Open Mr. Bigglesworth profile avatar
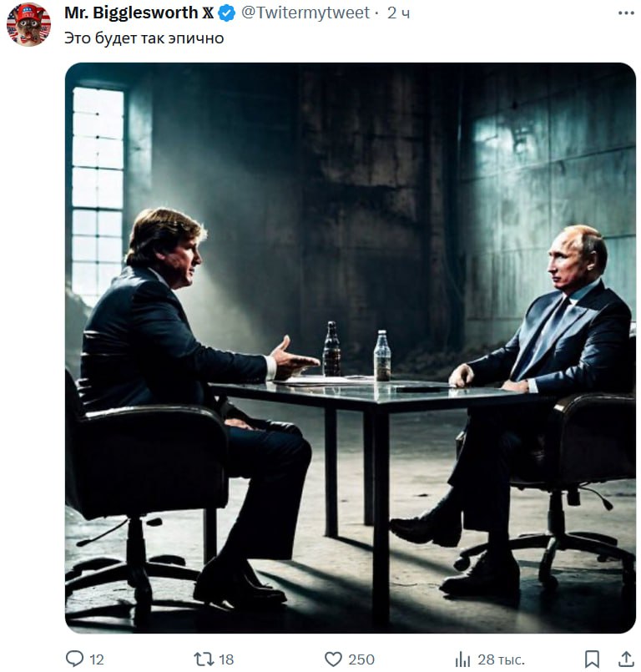The height and width of the screenshot is (672, 641). pos(28,23)
